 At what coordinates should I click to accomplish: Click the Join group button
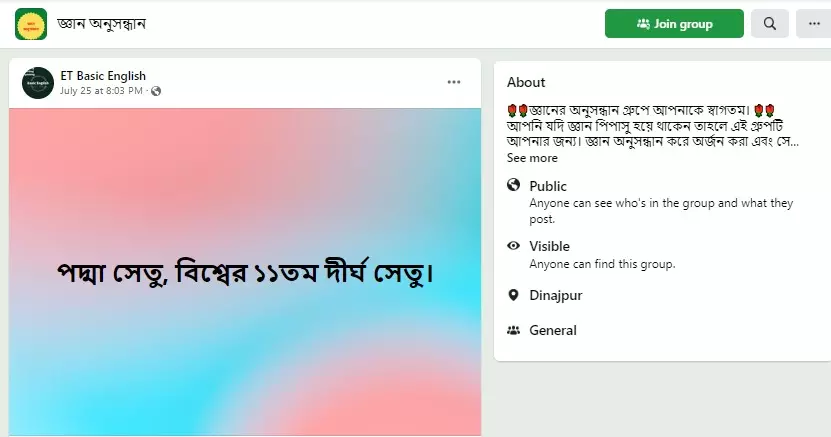coord(674,24)
